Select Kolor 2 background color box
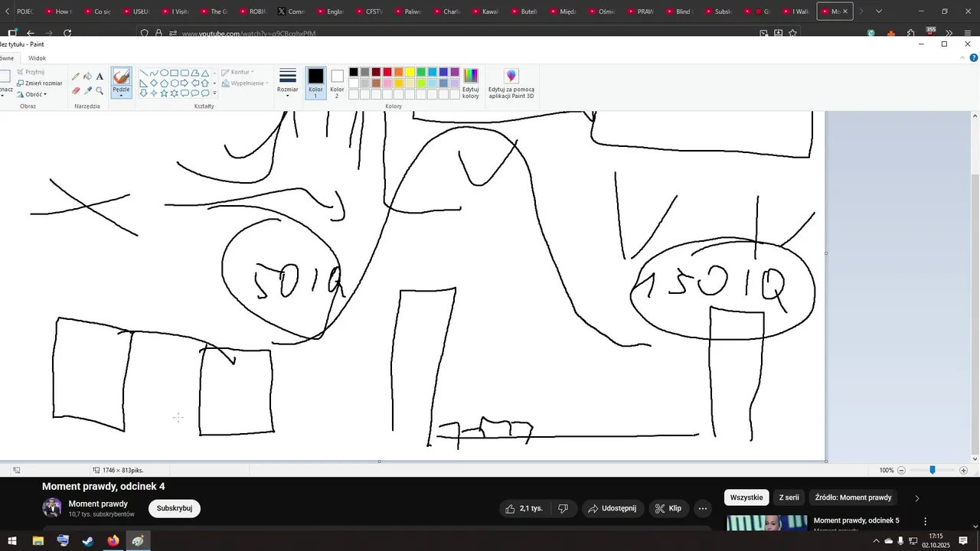 [337, 83]
